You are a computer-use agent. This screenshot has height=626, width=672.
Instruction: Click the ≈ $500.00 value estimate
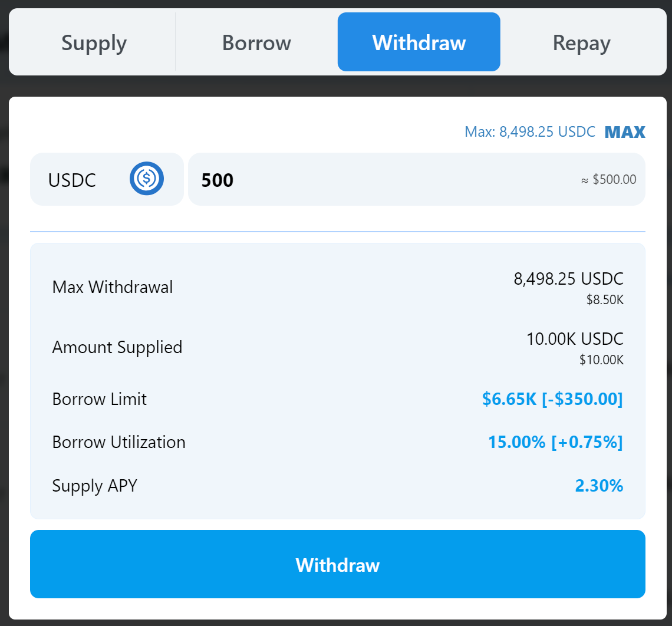point(608,180)
